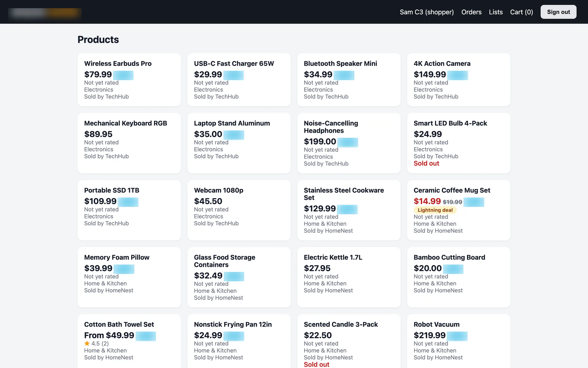The image size is (588, 368).
Task: Open Ceramic Coffee Mug Set product
Action: click(452, 190)
